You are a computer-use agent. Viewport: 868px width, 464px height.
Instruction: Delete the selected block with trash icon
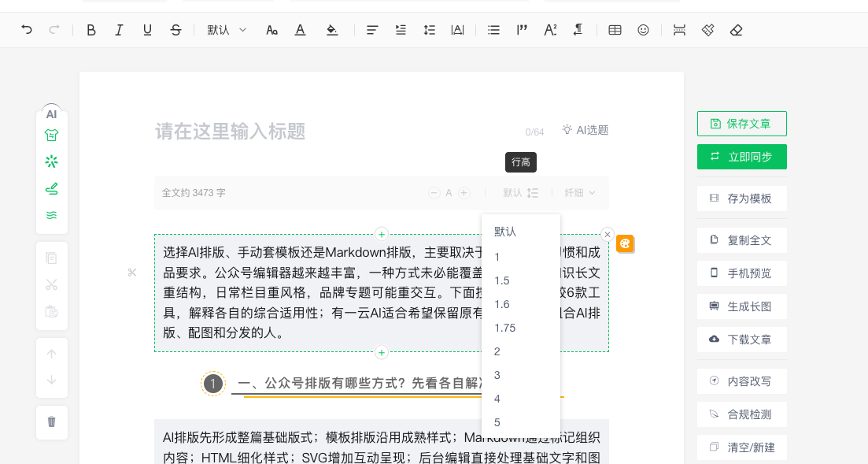coord(51,422)
